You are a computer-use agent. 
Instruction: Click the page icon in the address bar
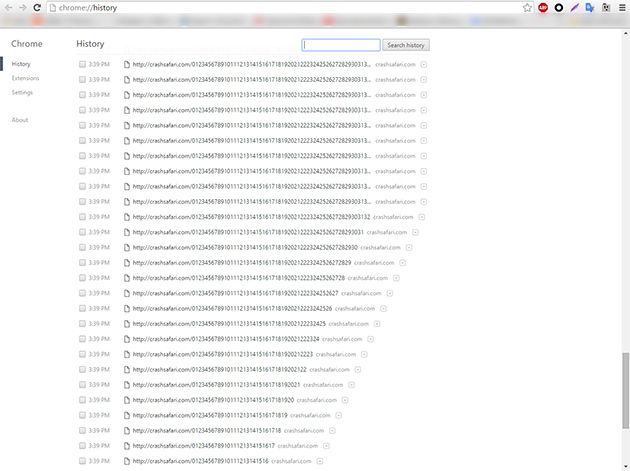coord(53,8)
